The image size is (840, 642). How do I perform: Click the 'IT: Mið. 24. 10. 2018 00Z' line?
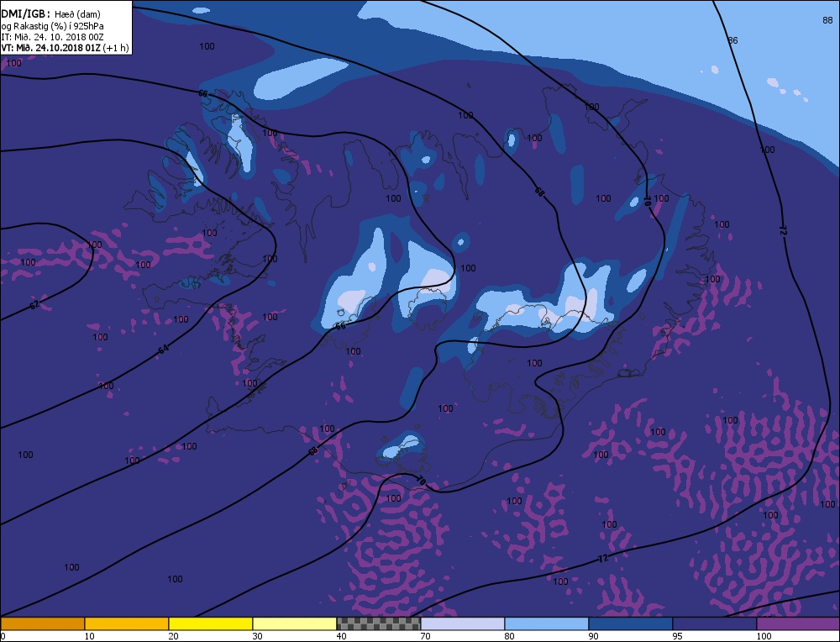[52, 37]
